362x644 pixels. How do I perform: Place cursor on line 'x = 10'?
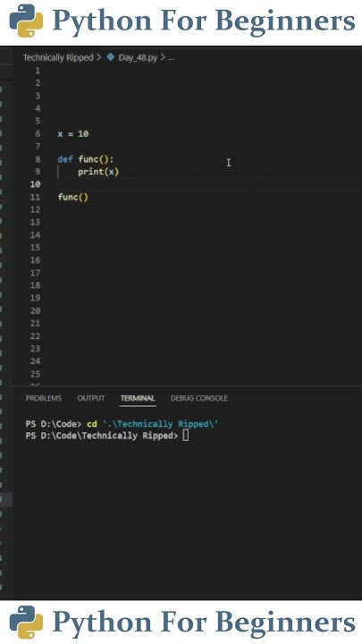coord(73,133)
